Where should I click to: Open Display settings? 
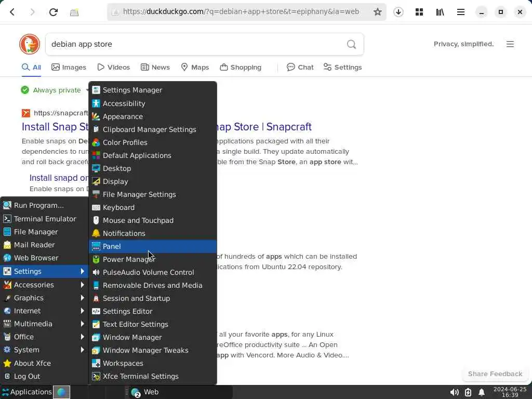pos(153,181)
